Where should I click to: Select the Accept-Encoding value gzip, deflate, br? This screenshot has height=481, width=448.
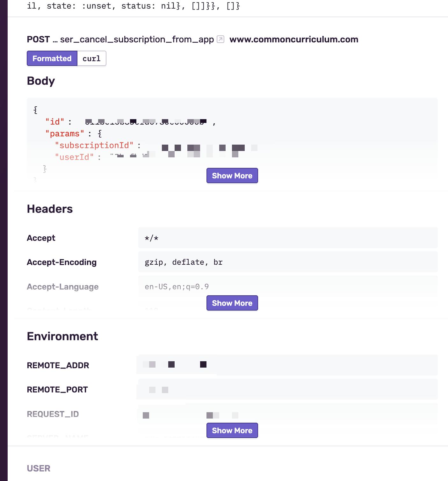click(183, 262)
